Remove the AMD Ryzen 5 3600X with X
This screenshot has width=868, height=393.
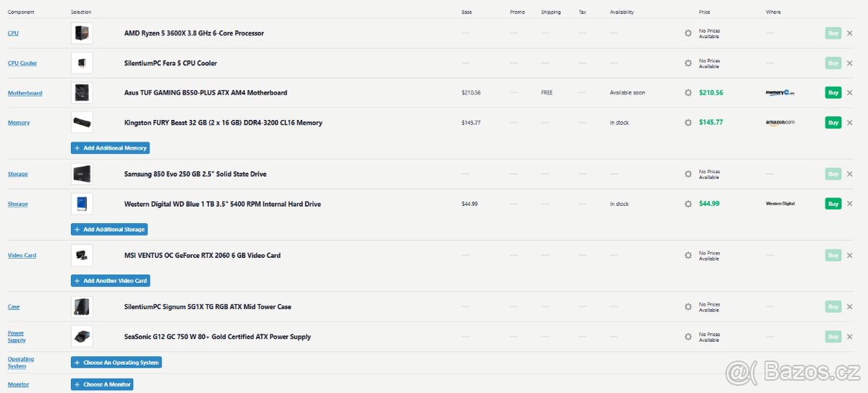[x=850, y=33]
